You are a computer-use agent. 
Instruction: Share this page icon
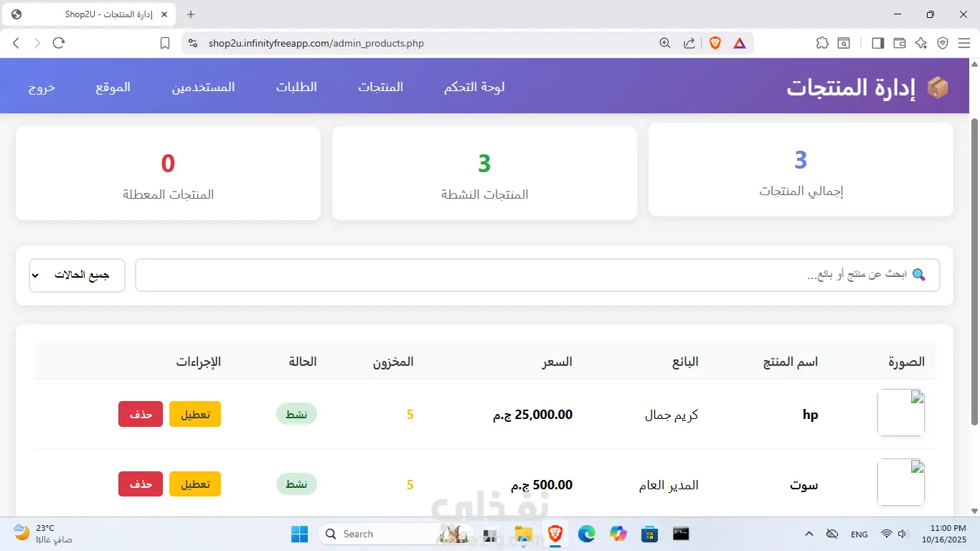(x=689, y=43)
